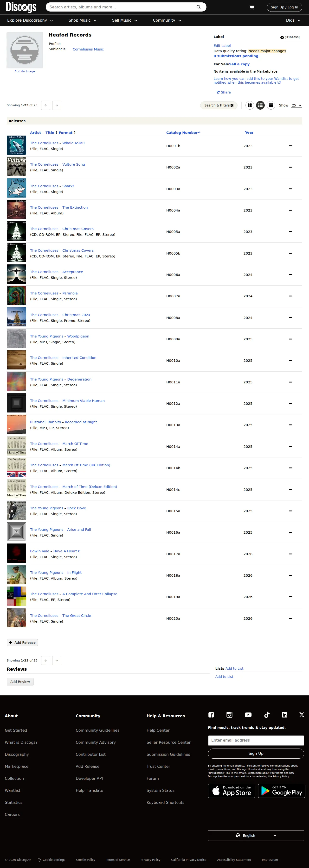This screenshot has width=309, height=868.
Task: Open Rustabell Rabbits artist link
Action: pos(45,422)
